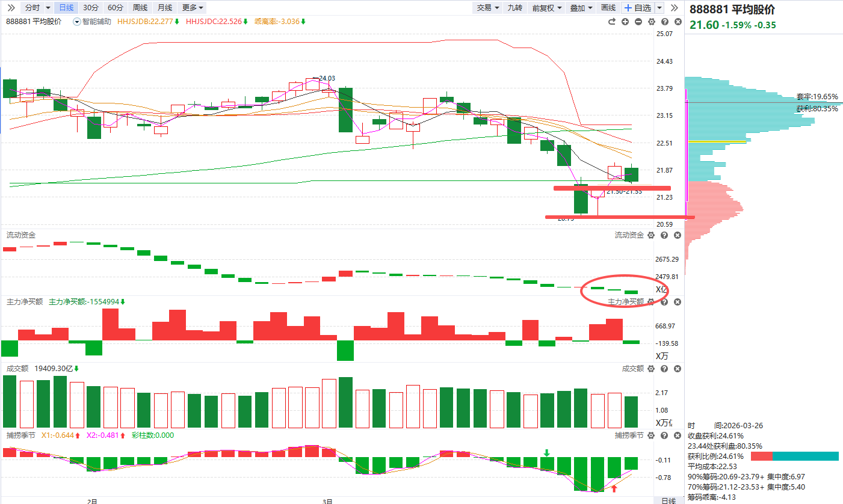Click the 90%筹码:20.69-23.79 line
Image resolution: width=843 pixels, height=504 pixels.
pyautogui.click(x=746, y=476)
